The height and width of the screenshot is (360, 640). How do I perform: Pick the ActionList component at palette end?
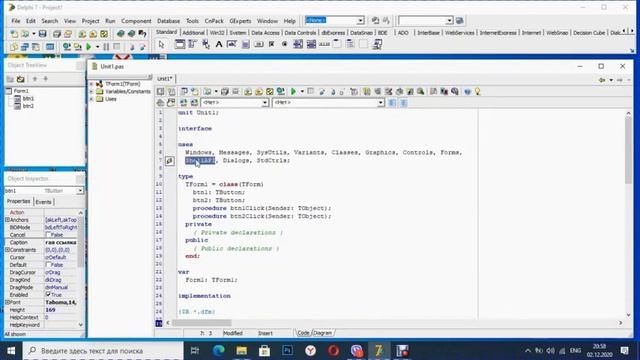click(377, 44)
